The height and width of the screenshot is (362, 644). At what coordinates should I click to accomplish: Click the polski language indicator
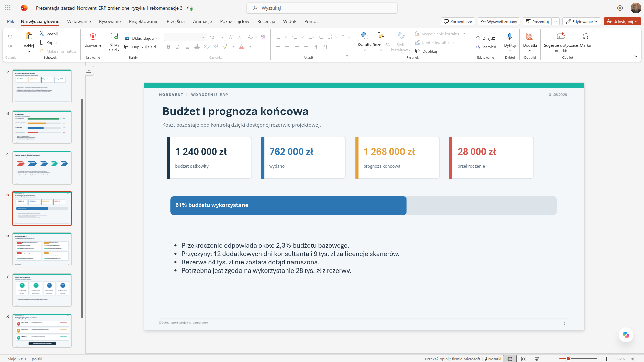(37, 359)
